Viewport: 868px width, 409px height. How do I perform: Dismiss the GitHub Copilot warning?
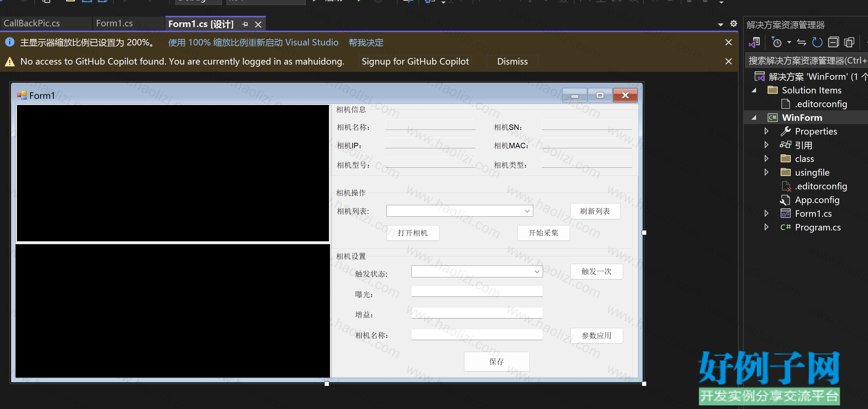coord(512,61)
